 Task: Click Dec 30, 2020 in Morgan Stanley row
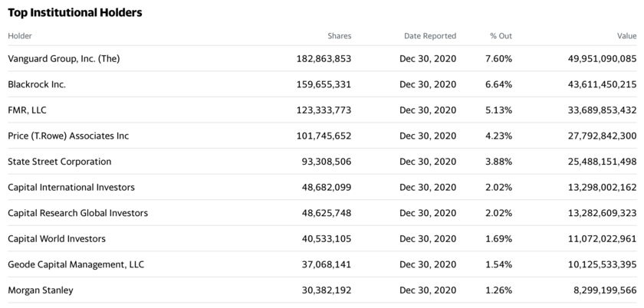[x=428, y=290]
